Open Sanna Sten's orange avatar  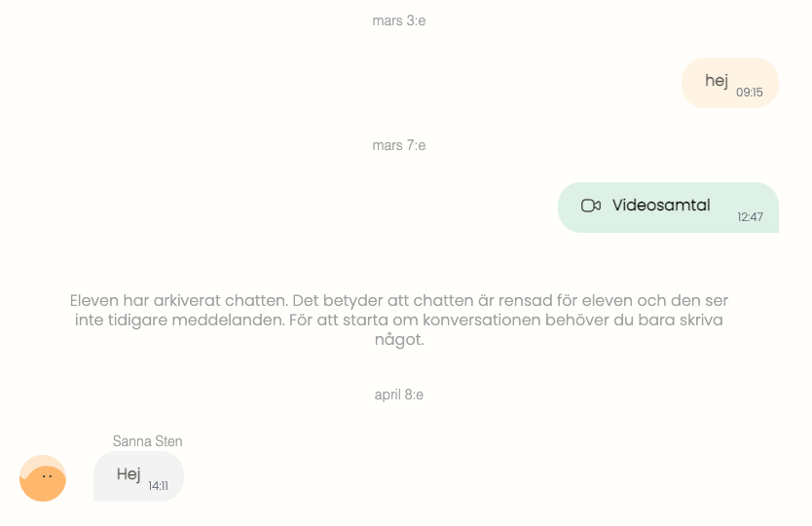click(43, 478)
